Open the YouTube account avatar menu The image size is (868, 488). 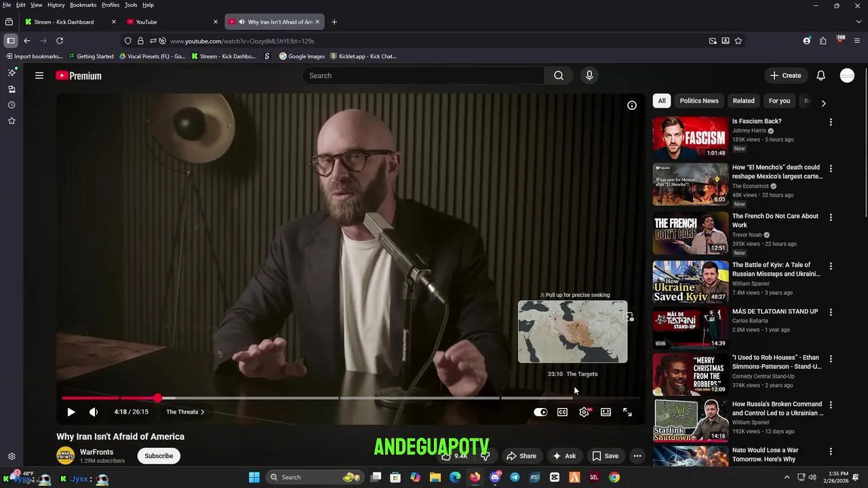pyautogui.click(x=847, y=75)
